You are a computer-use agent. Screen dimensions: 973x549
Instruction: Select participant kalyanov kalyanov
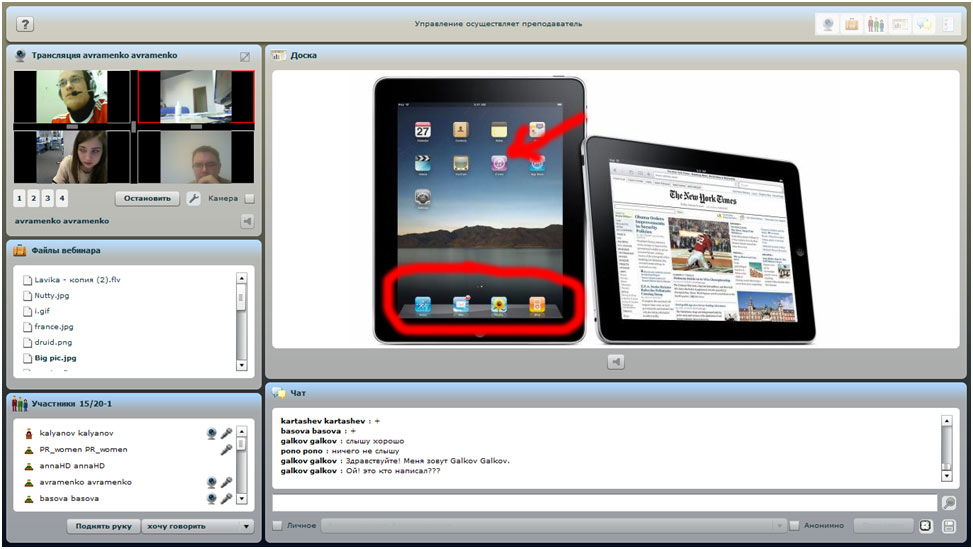point(76,433)
